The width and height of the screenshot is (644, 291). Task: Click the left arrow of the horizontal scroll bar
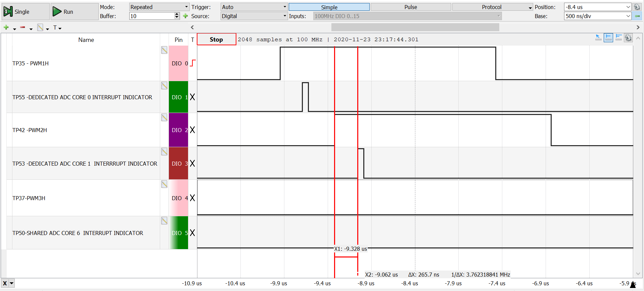point(192,27)
